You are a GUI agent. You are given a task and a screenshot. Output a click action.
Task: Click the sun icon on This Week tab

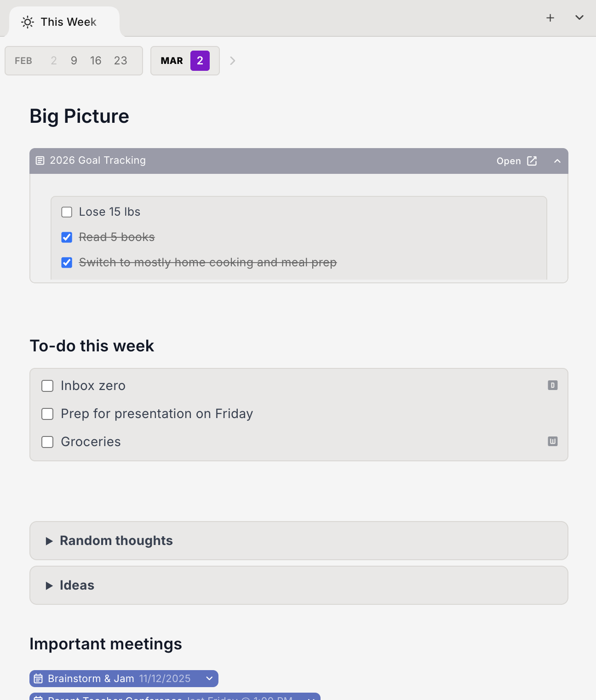(27, 22)
